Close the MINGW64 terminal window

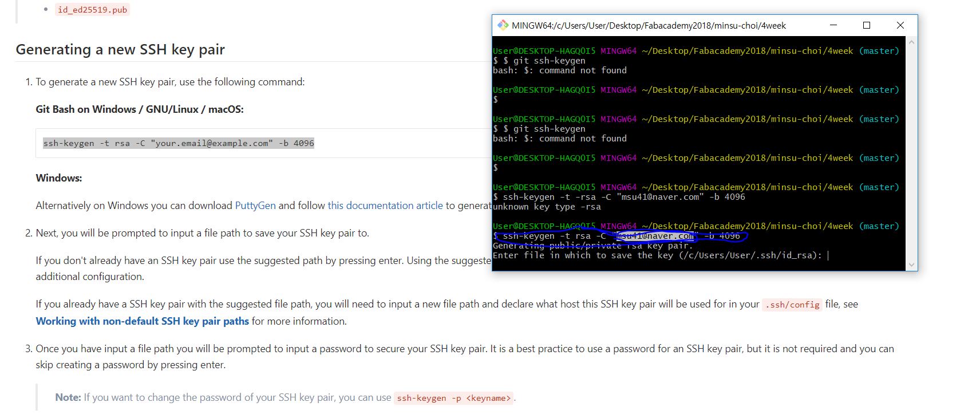pos(900,25)
